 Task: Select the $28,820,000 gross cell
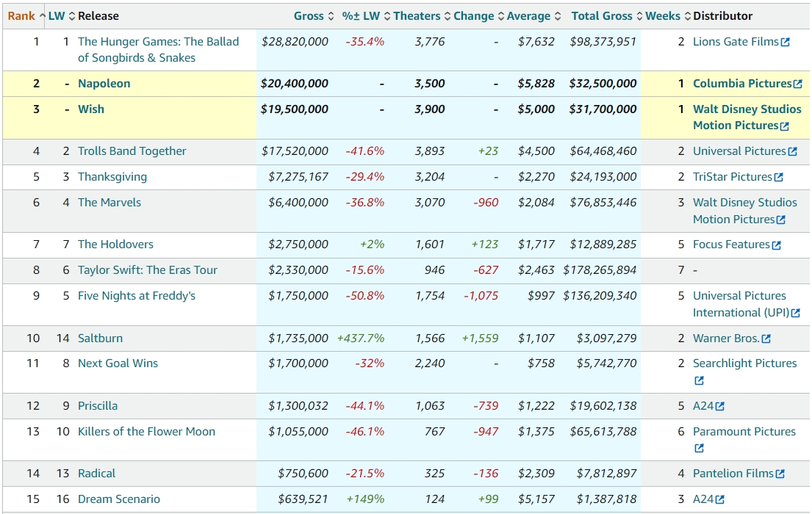295,42
